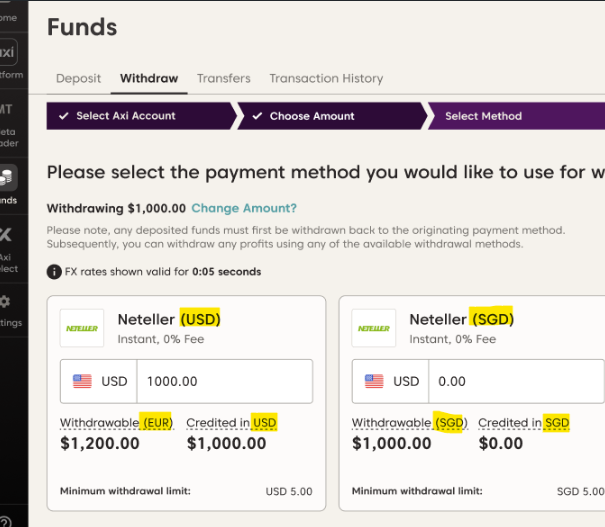Viewport: 605px width, 527px height.
Task: Open the Settings gear in sidebar
Action: tap(8, 301)
